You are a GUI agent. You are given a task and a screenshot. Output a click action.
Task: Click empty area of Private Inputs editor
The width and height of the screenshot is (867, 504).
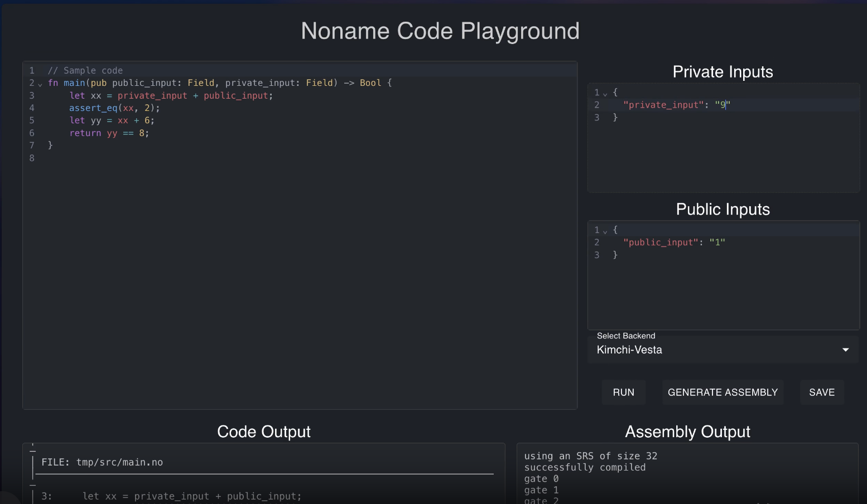tap(723, 159)
